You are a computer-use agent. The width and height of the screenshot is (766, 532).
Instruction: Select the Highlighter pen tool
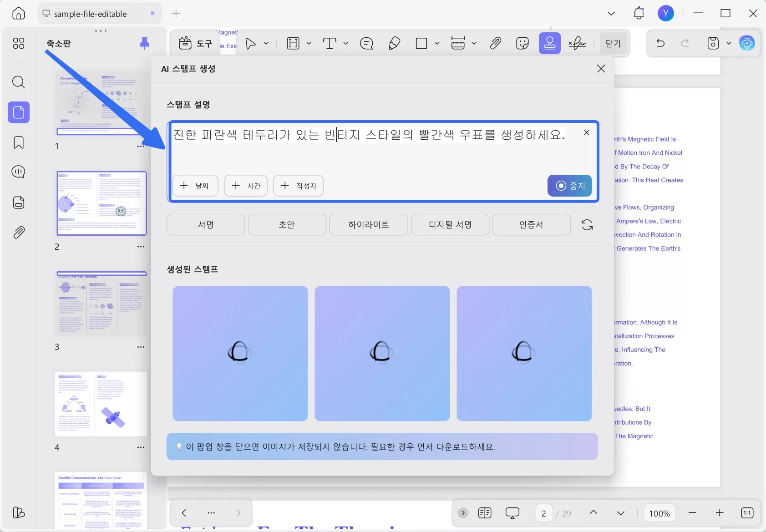coord(394,43)
